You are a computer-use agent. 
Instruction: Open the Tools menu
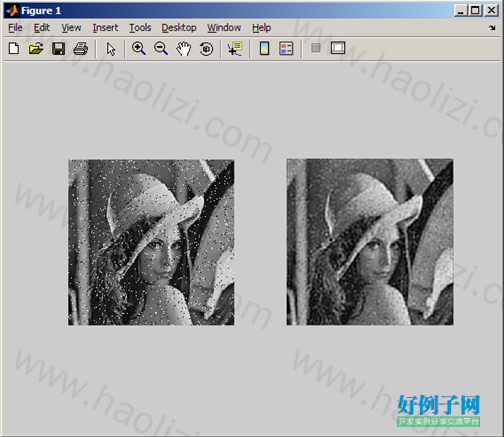click(x=140, y=27)
